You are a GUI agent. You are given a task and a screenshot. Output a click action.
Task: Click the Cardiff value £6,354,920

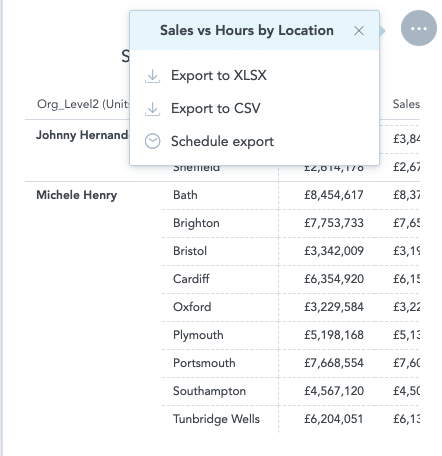(x=334, y=279)
